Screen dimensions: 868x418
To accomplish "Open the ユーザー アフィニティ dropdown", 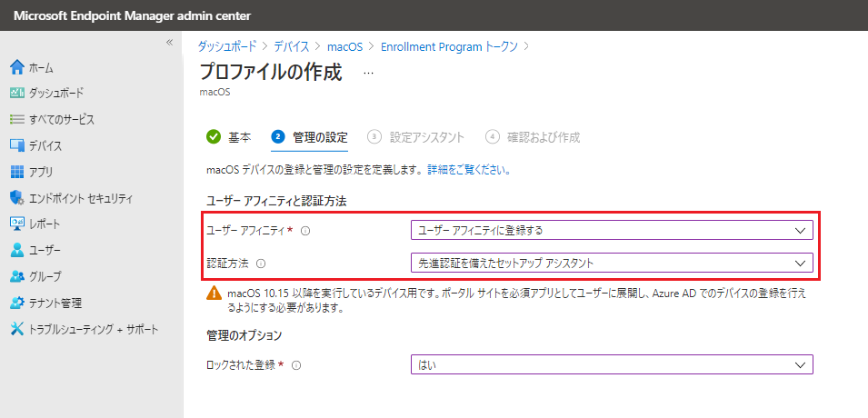I will pos(612,231).
